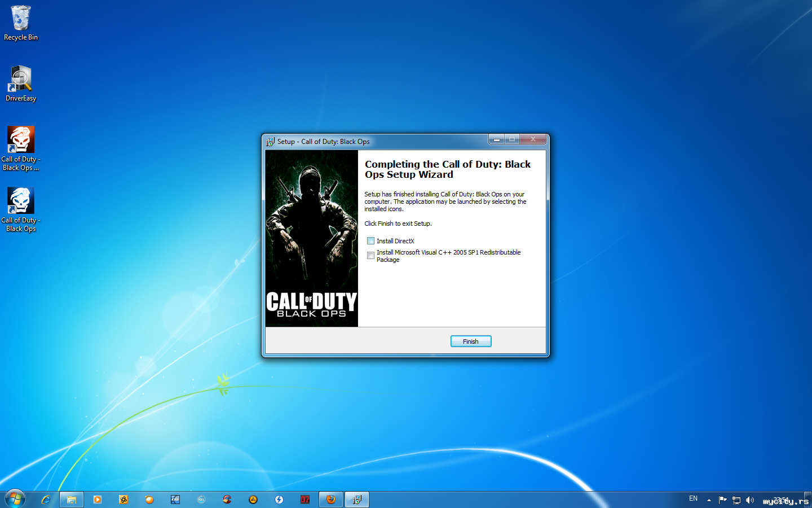Image resolution: width=812 pixels, height=508 pixels.
Task: Switch to Firefox in the taskbar
Action: [331, 500]
